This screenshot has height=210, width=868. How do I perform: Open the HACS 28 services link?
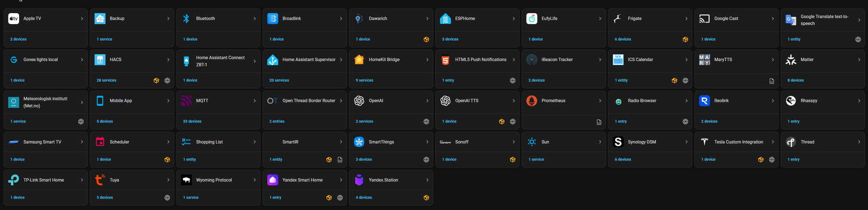pyautogui.click(x=106, y=80)
